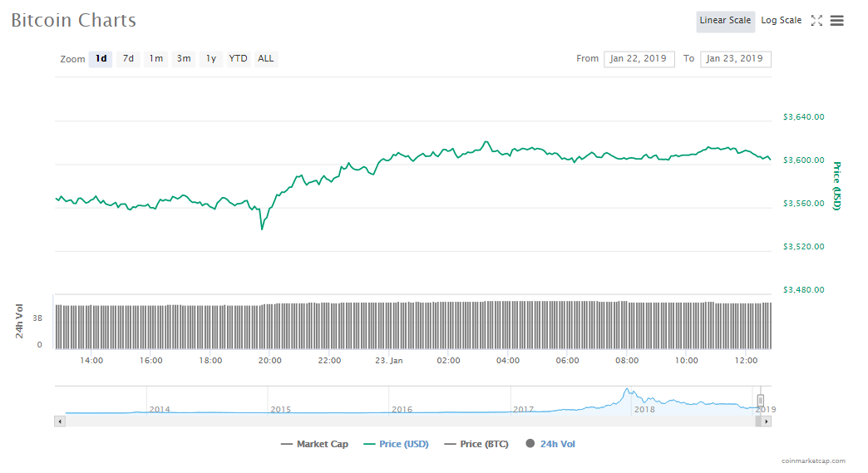Click the fullscreen expand icon

(x=816, y=21)
